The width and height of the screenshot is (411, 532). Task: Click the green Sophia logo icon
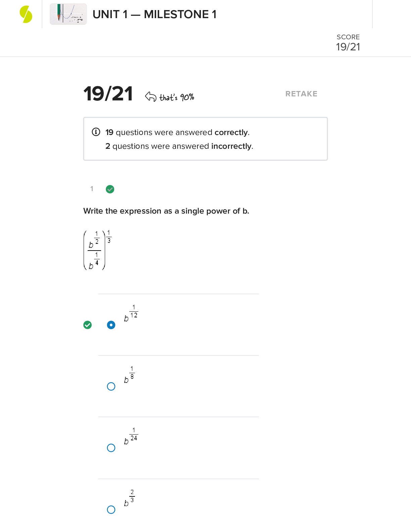[x=26, y=14]
